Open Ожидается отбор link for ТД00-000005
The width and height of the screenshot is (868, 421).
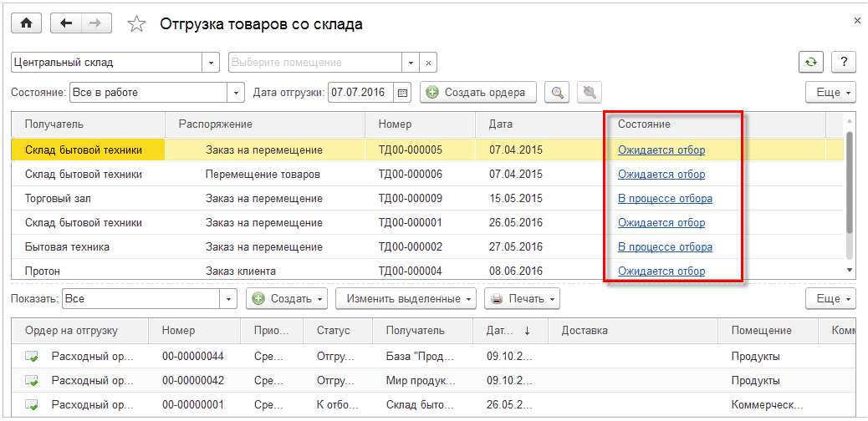pos(661,150)
